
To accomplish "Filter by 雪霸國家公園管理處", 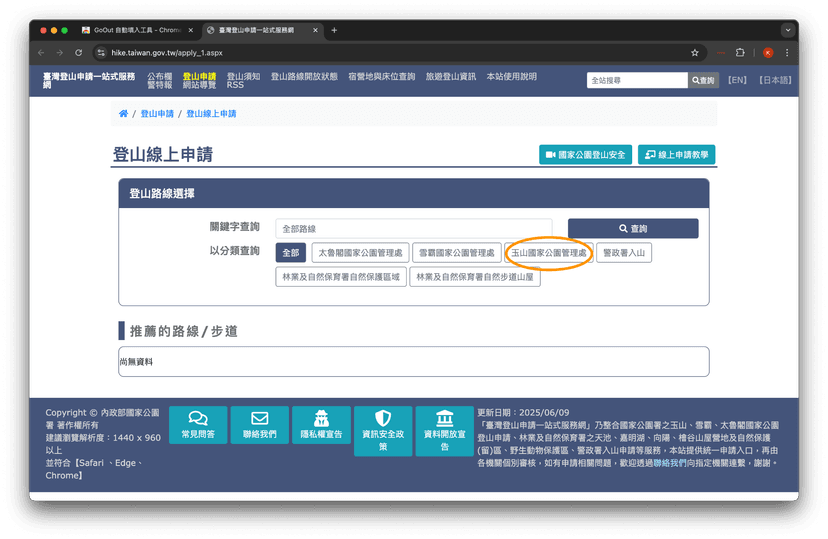I will click(x=457, y=253).
